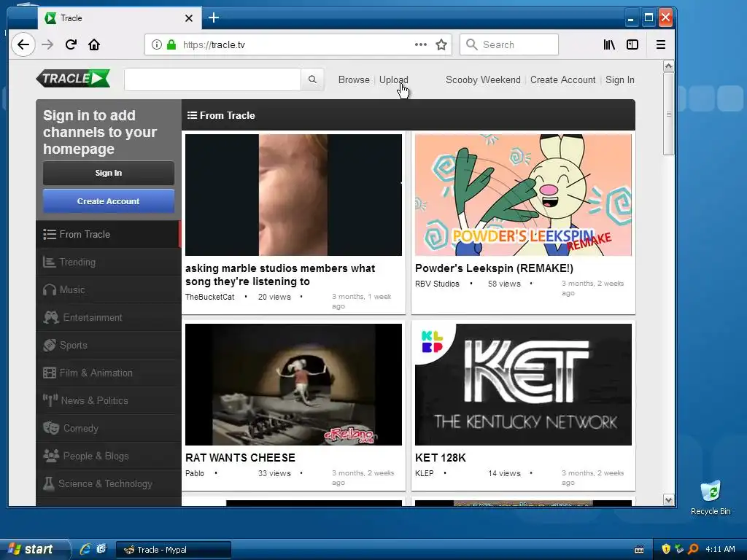Screen dimensions: 747x560
Task: Open the News & Politics category
Action: [108, 400]
